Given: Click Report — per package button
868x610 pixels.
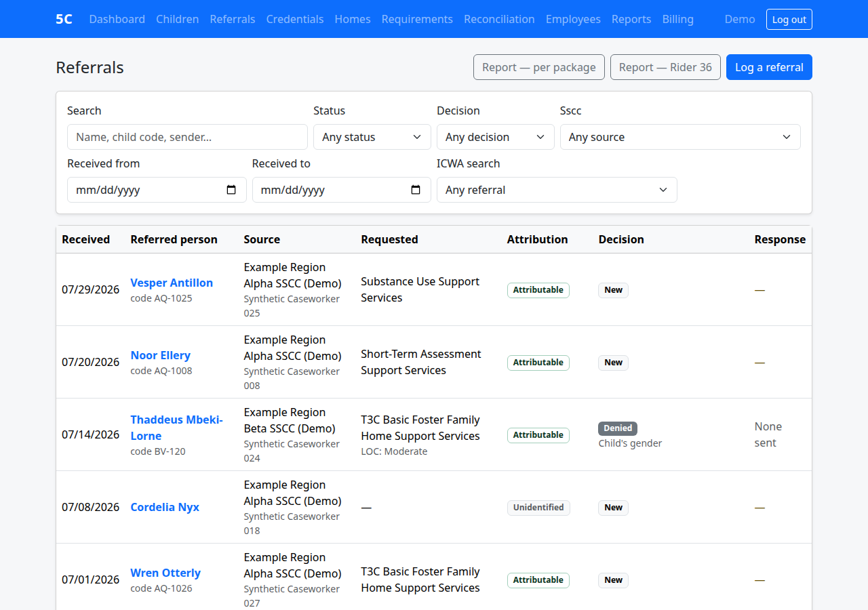Looking at the screenshot, I should (x=539, y=67).
